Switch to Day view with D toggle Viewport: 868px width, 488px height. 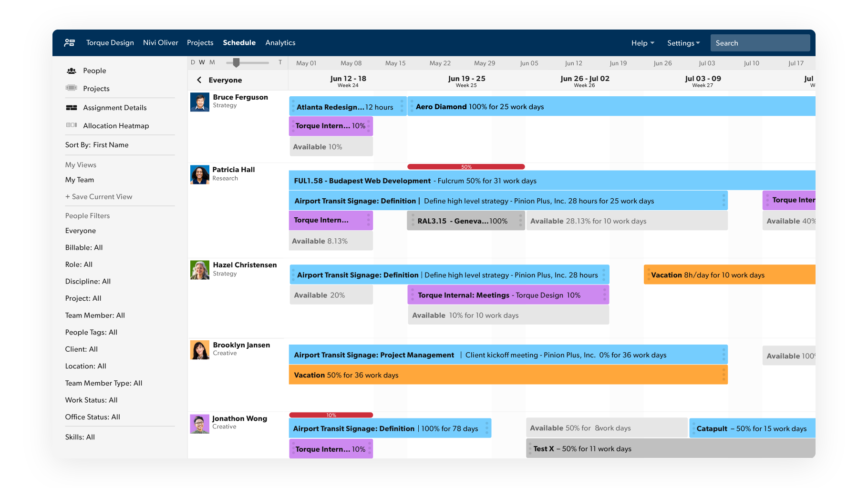[193, 62]
